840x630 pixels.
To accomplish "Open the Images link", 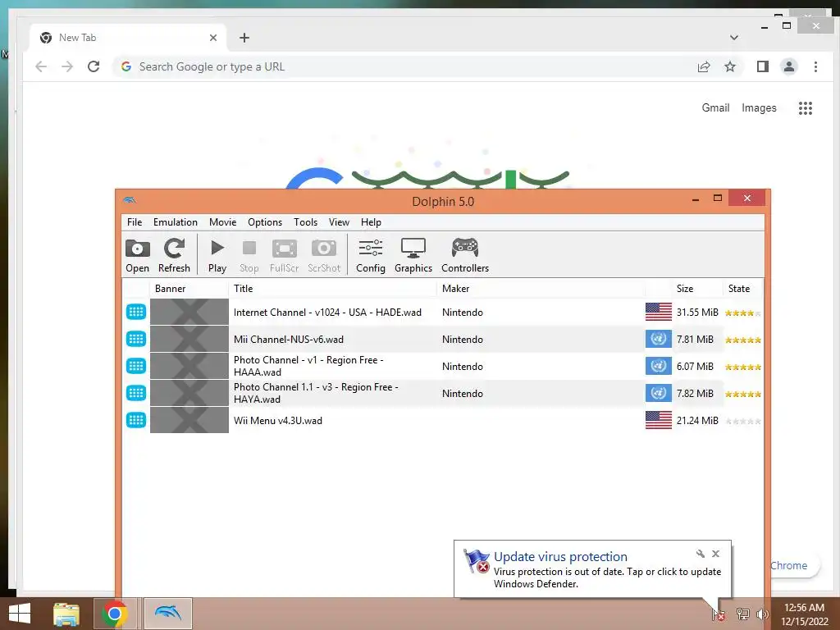I will click(759, 107).
